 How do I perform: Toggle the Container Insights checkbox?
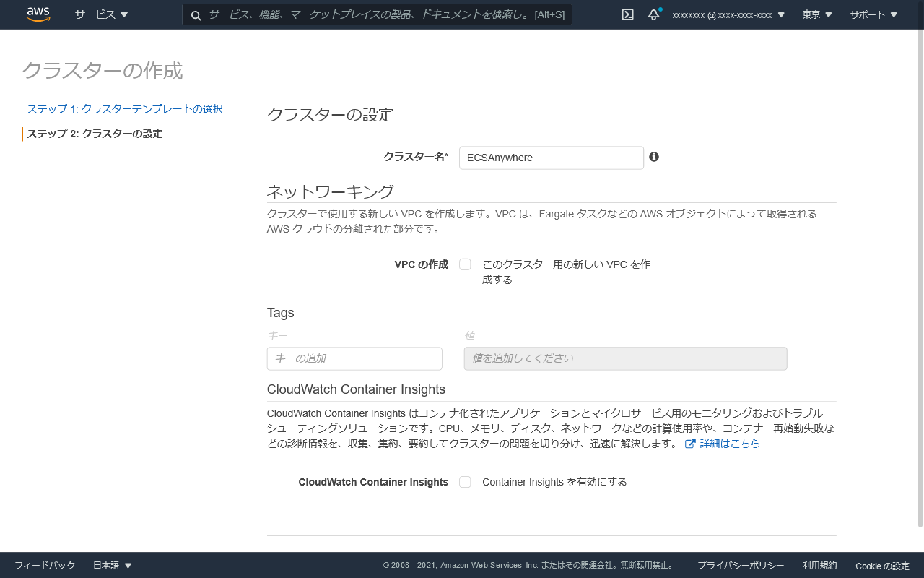[465, 482]
